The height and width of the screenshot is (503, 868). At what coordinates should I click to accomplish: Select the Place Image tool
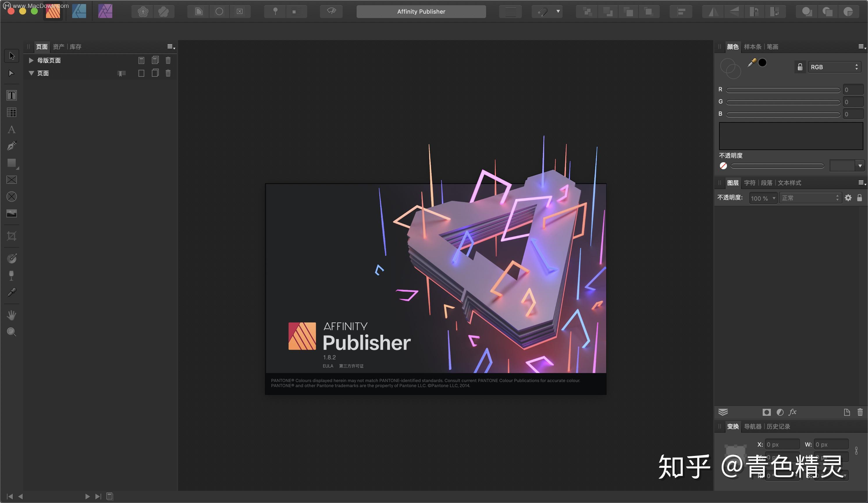[12, 213]
